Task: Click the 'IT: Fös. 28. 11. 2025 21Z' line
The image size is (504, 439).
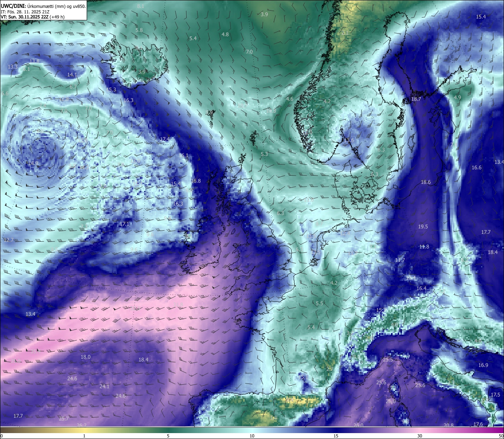Action: pos(25,12)
